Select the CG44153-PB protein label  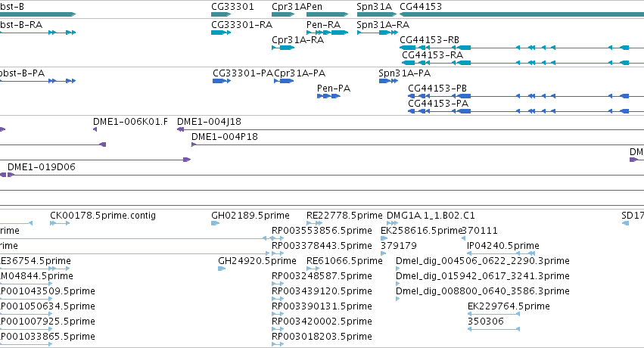pyautogui.click(x=437, y=89)
